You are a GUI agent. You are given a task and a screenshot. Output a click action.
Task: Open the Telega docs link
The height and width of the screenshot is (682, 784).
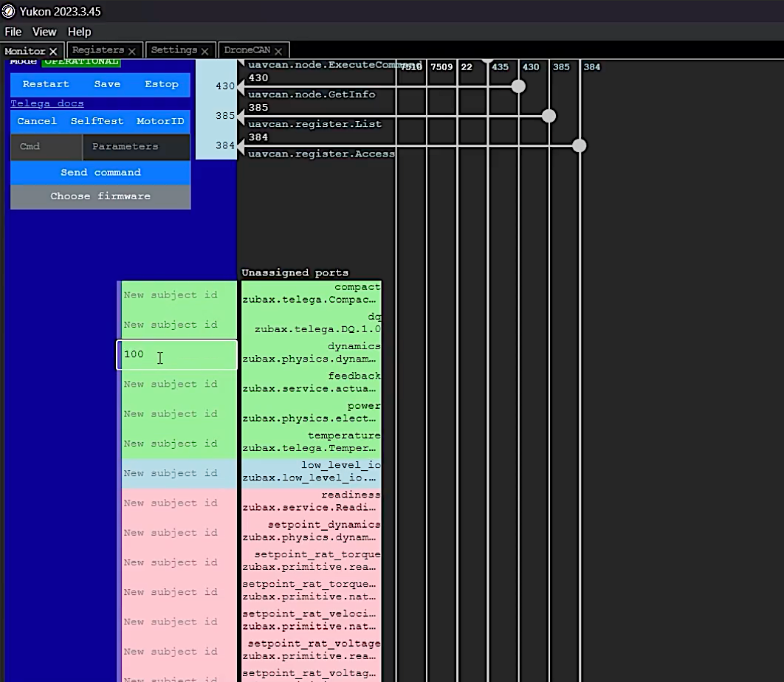47,103
